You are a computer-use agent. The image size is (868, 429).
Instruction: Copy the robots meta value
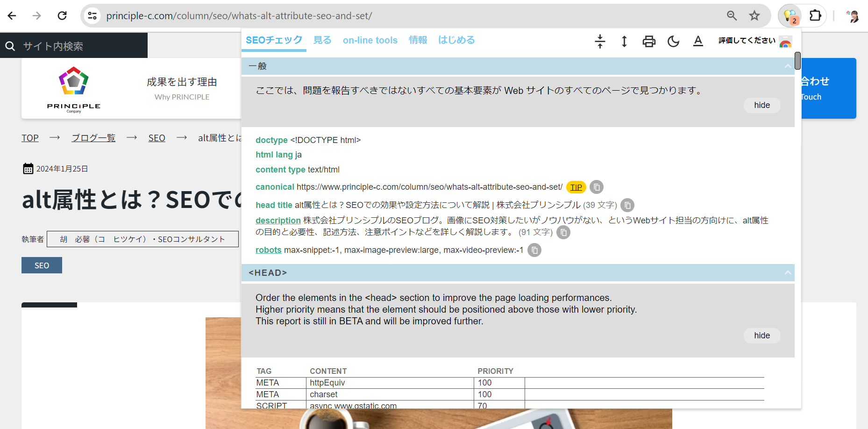tap(534, 250)
